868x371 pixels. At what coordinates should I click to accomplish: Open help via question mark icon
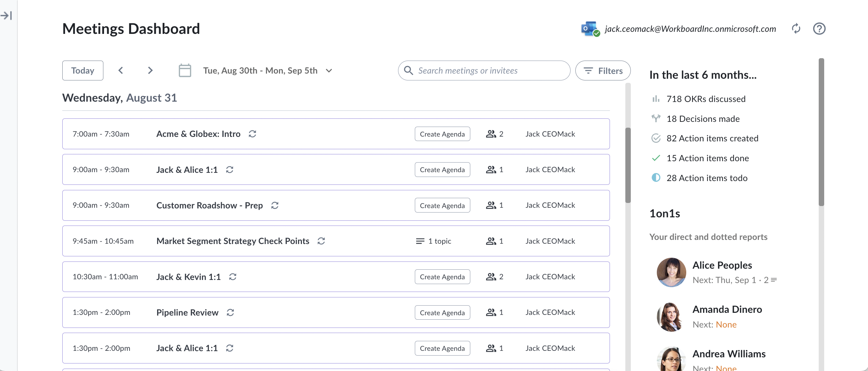(819, 29)
